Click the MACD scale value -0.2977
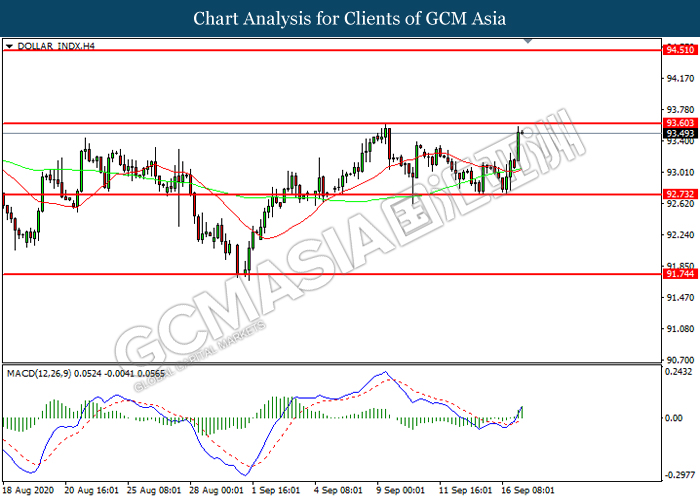This screenshot has width=700, height=500. pyautogui.click(x=679, y=475)
